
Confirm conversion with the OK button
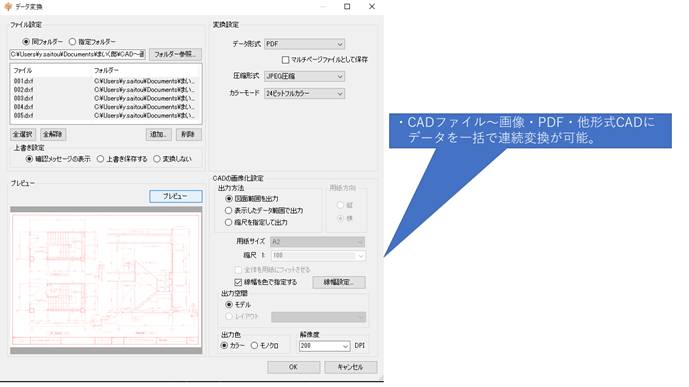(294, 367)
